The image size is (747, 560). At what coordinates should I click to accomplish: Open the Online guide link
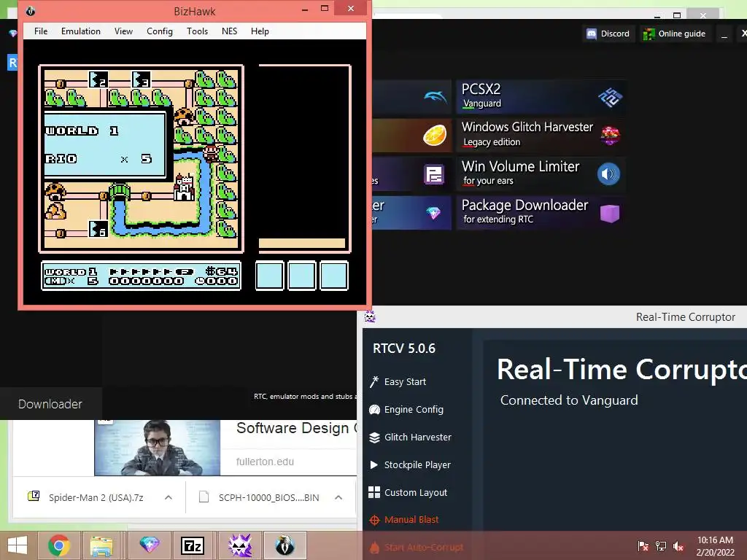click(x=675, y=34)
